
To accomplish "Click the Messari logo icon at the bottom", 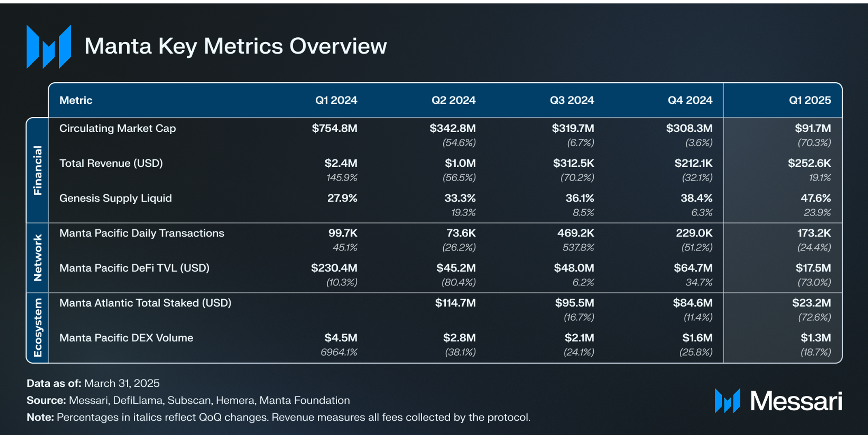I will [x=727, y=401].
